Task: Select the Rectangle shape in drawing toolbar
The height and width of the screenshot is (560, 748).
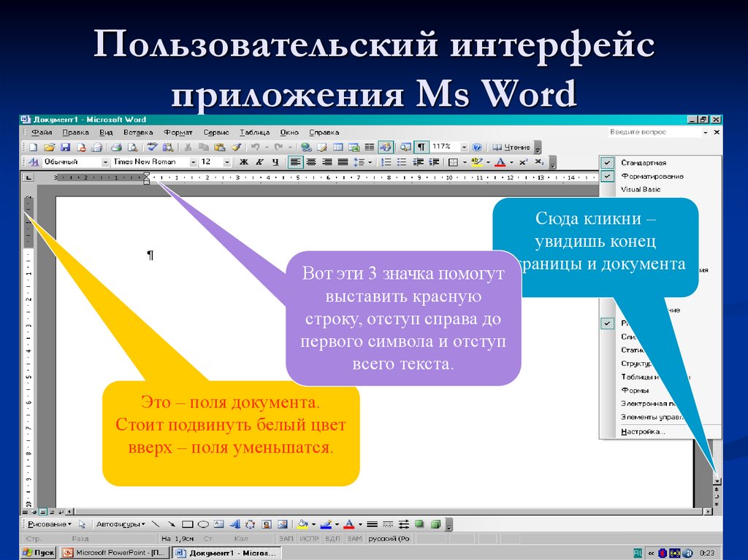Action: click(x=187, y=524)
